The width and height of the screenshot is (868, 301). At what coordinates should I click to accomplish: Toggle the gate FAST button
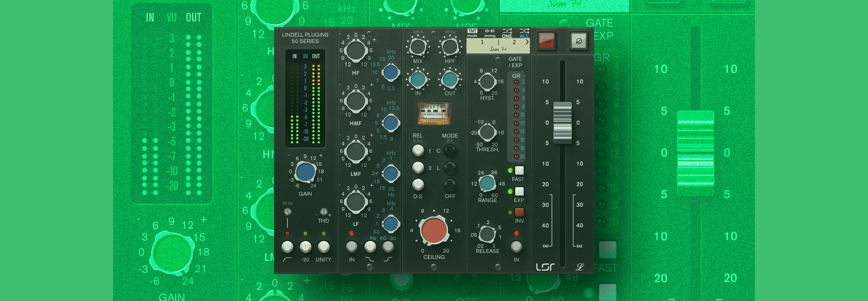pos(519,170)
